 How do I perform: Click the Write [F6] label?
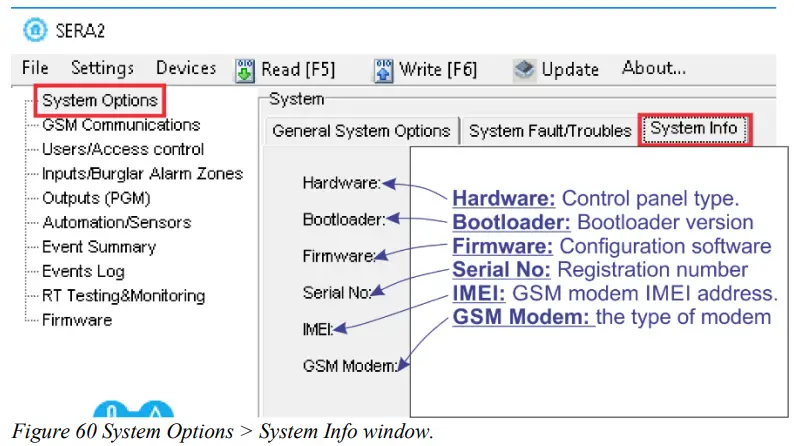tap(438, 69)
